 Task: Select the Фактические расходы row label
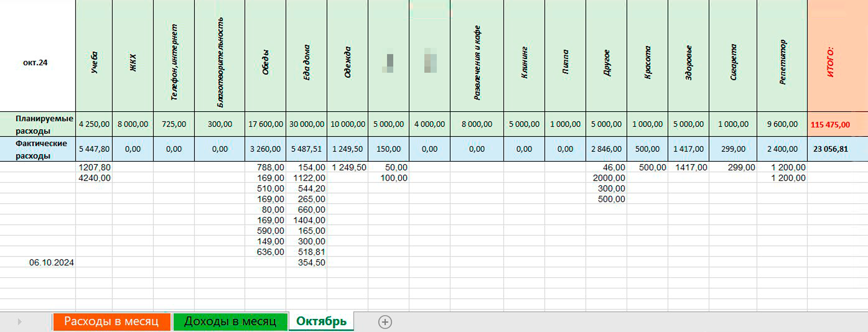pyautogui.click(x=38, y=149)
